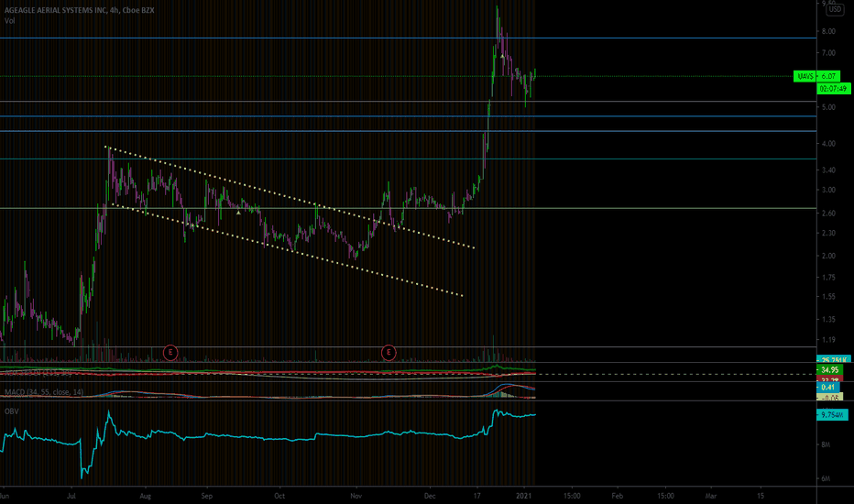
Task: Click the Oct label on time axis
Action: tap(279, 496)
